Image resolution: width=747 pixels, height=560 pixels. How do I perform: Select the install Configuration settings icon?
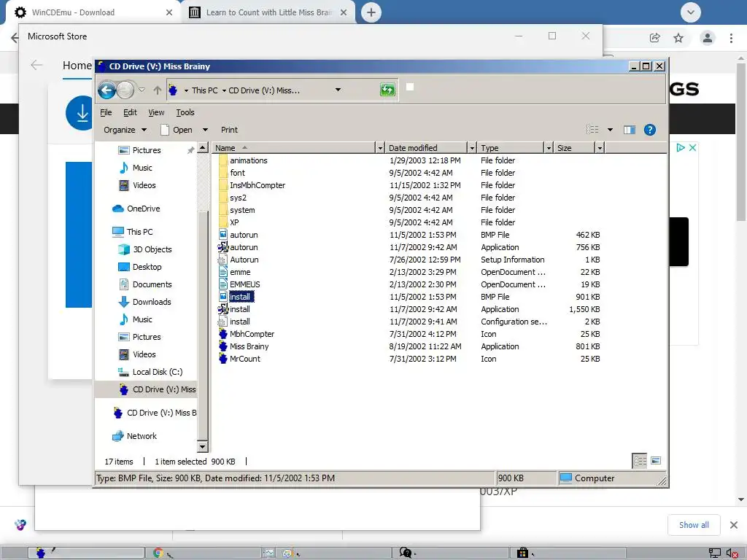tap(222, 322)
